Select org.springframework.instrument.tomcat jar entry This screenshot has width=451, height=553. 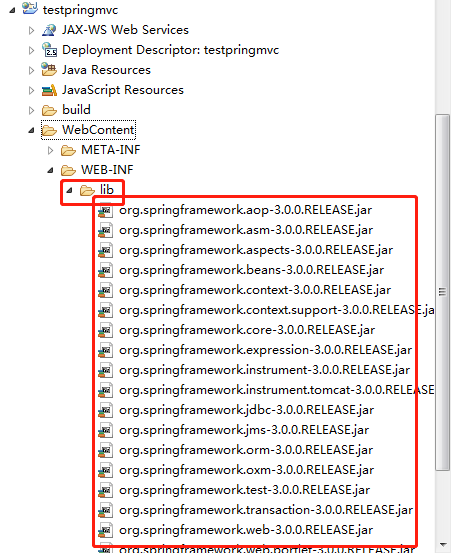coord(277,390)
